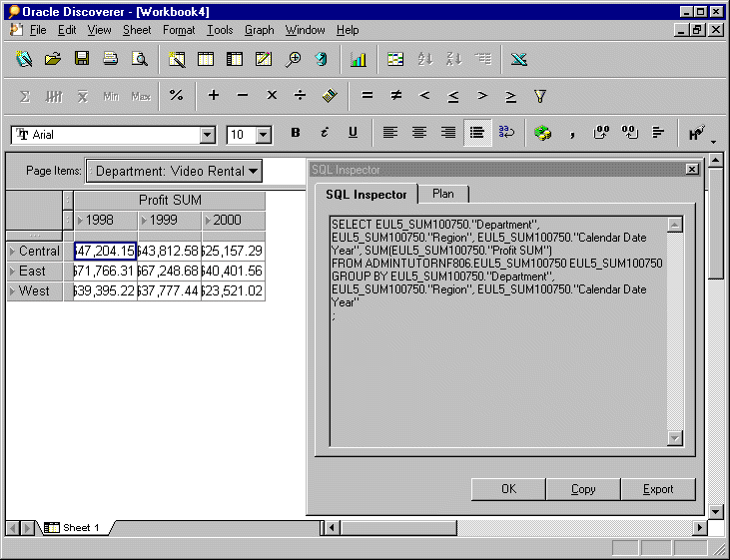Open the Format menu
The width and height of the screenshot is (730, 560).
[x=179, y=30]
